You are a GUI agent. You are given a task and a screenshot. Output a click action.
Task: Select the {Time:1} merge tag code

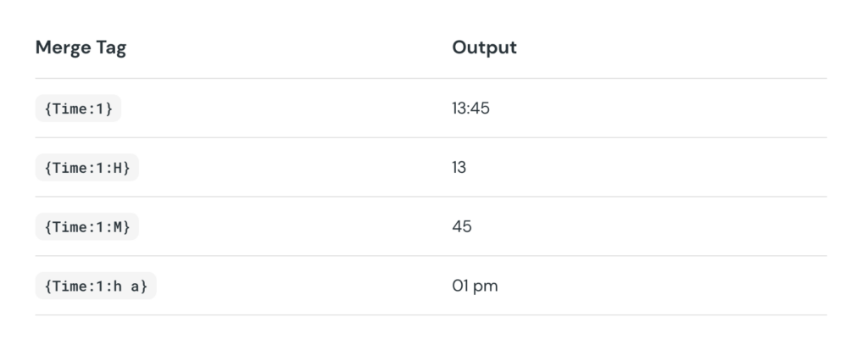(x=78, y=108)
